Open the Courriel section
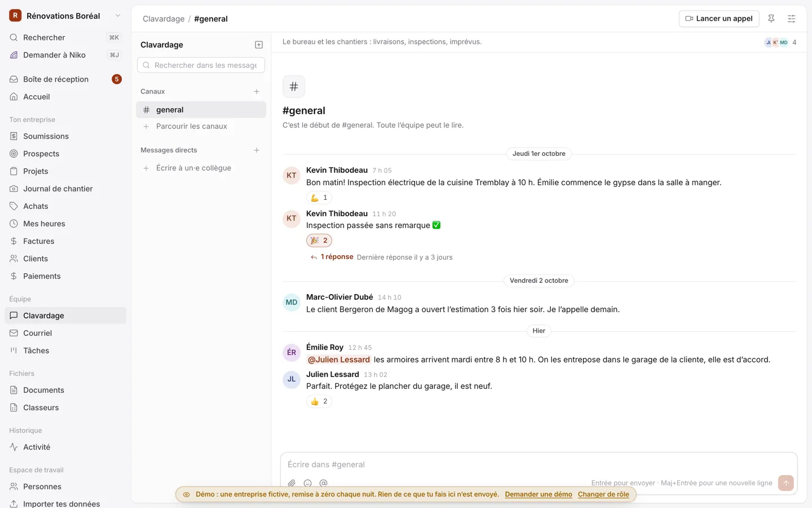Viewport: 812px width, 508px height. (65, 333)
